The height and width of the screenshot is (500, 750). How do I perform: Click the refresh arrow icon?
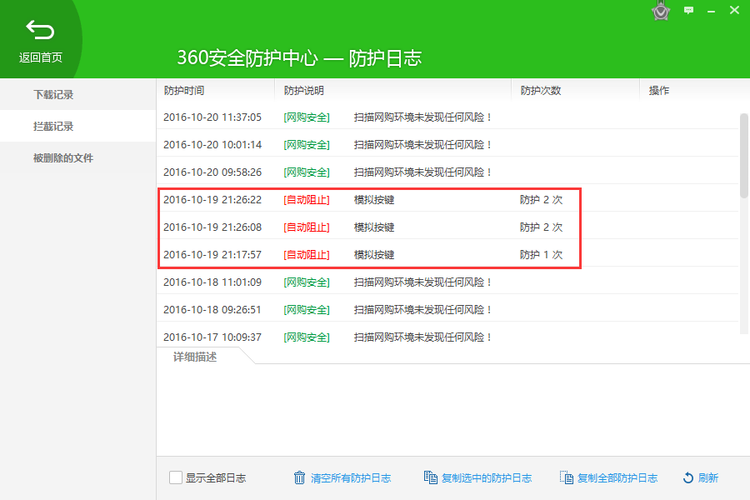(688, 478)
